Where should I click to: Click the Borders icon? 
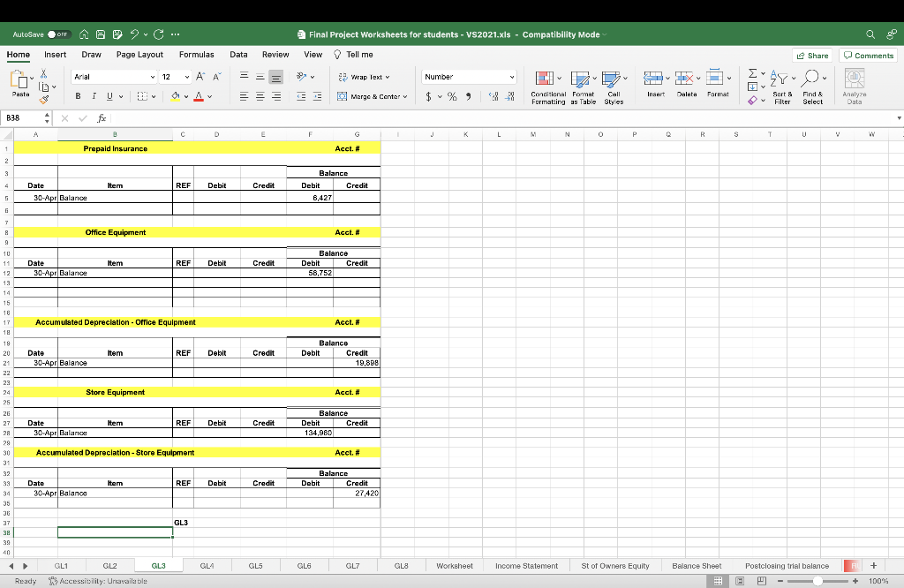click(x=142, y=96)
